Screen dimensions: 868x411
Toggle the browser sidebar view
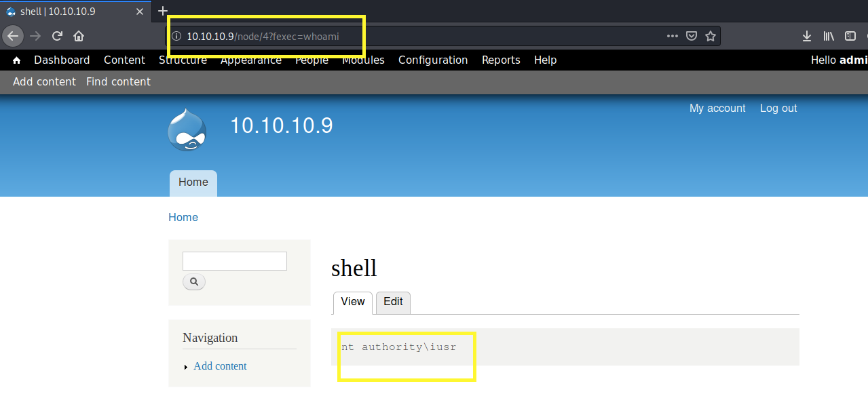tap(850, 36)
